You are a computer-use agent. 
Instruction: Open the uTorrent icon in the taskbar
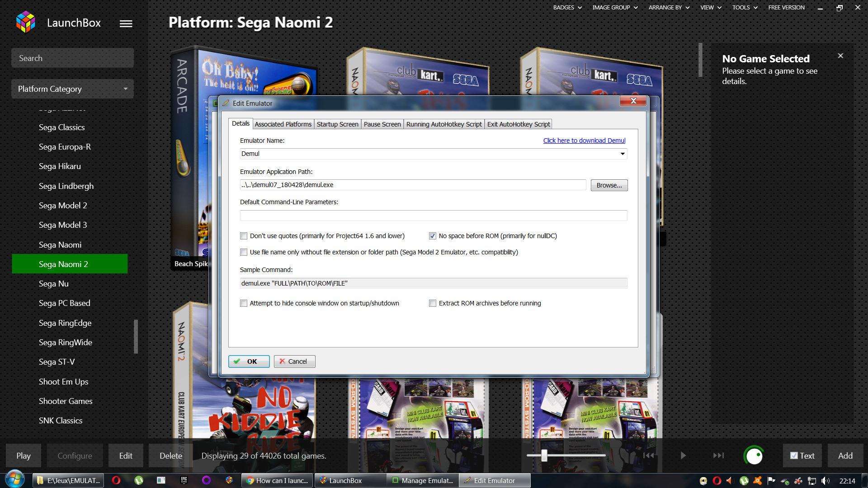click(x=139, y=480)
